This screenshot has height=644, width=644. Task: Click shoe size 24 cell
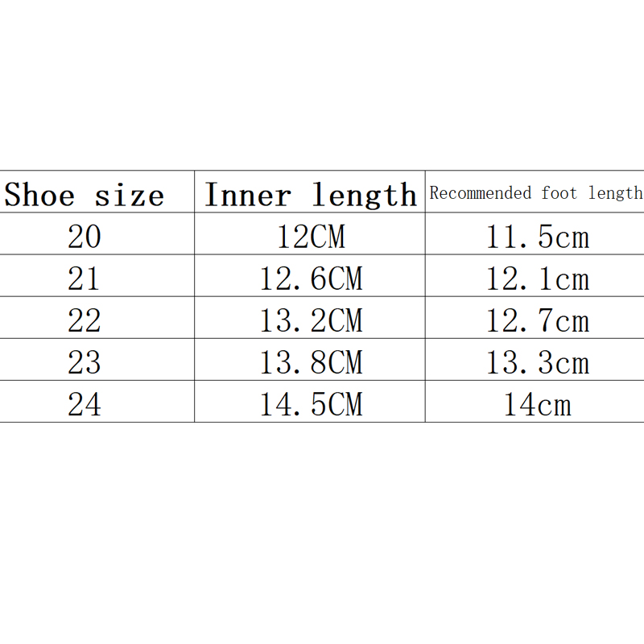point(85,404)
